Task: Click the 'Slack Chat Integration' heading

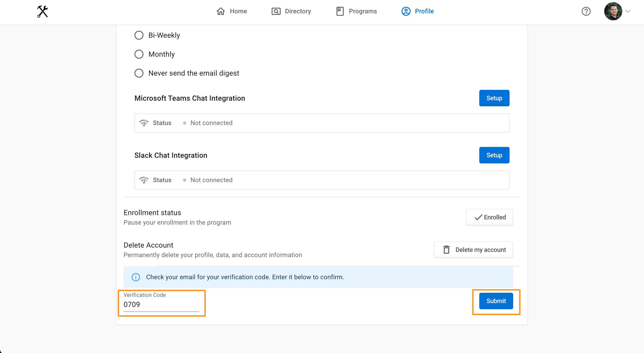Action: tap(171, 155)
